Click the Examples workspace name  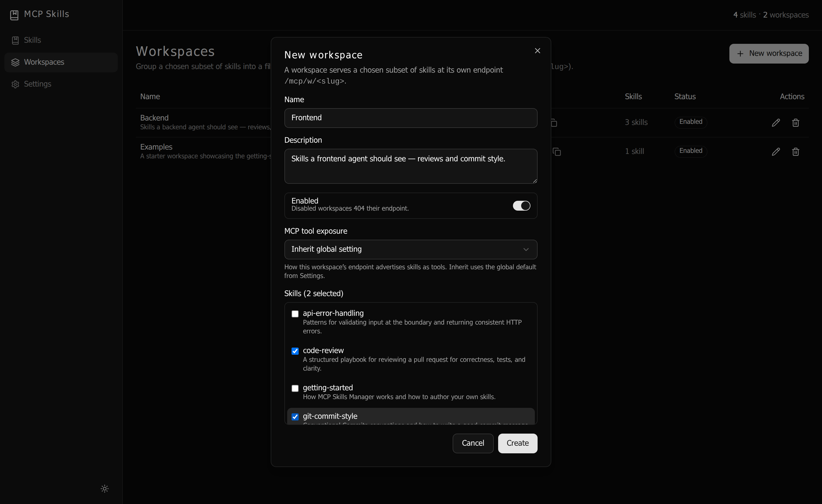pos(156,147)
